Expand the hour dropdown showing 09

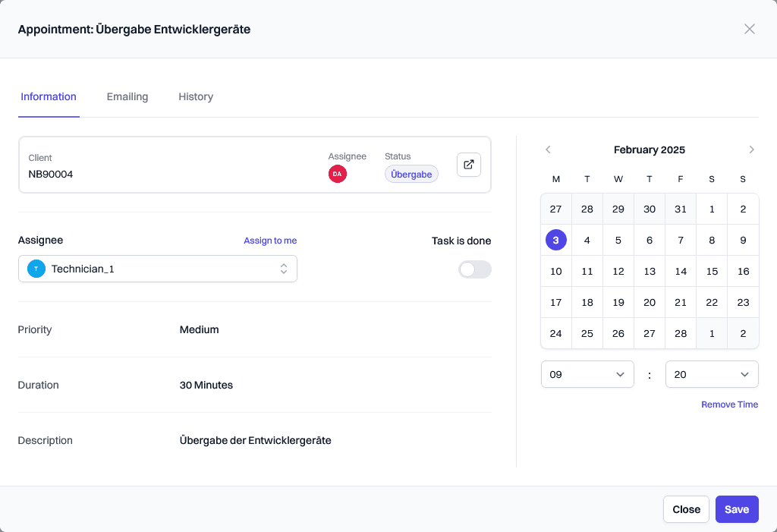(587, 374)
